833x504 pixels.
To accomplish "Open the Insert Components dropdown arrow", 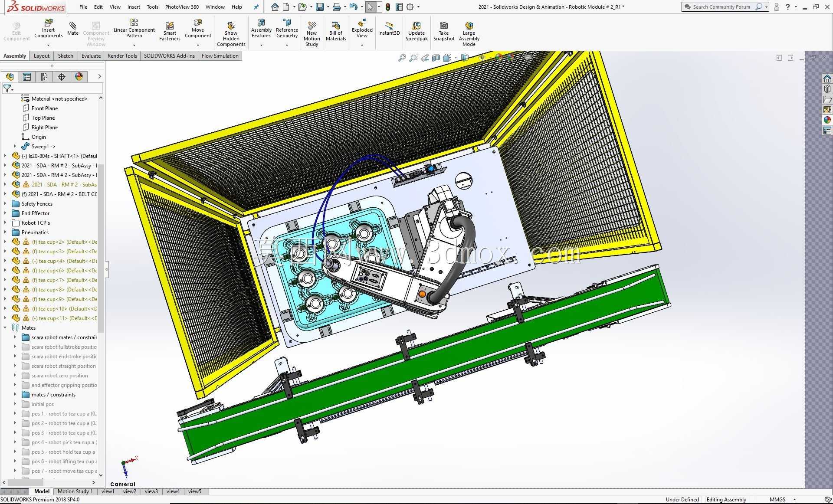I will (48, 45).
